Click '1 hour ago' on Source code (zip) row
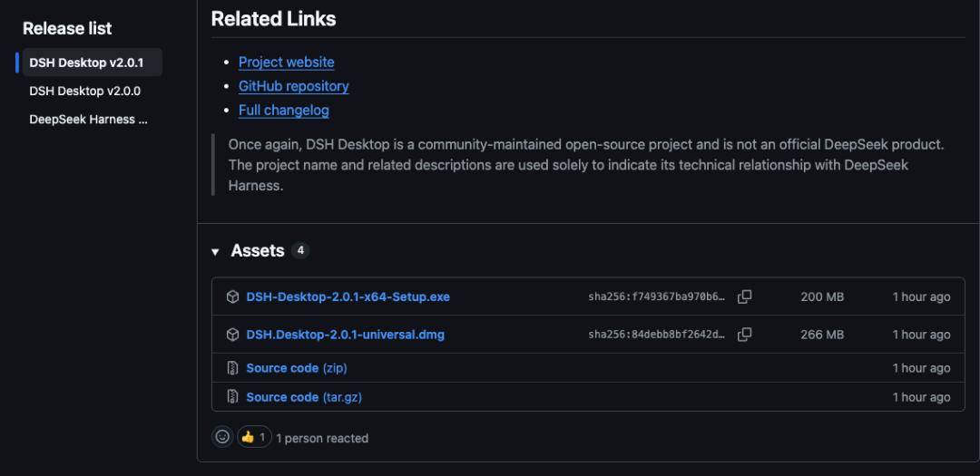 point(921,368)
